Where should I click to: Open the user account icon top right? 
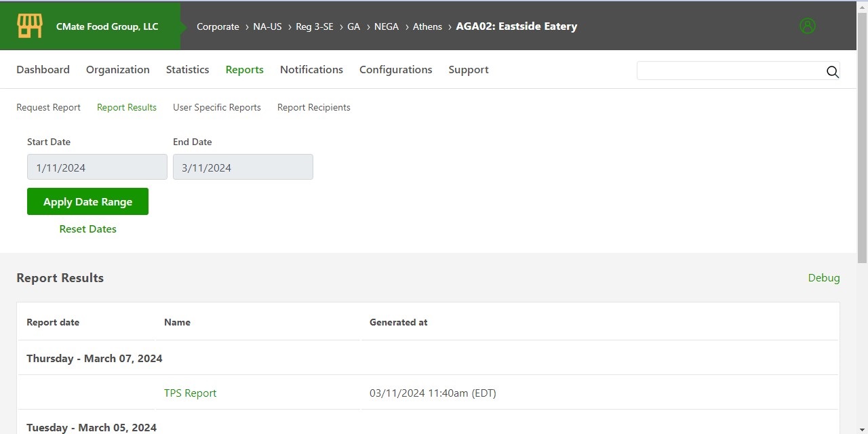[x=807, y=25]
